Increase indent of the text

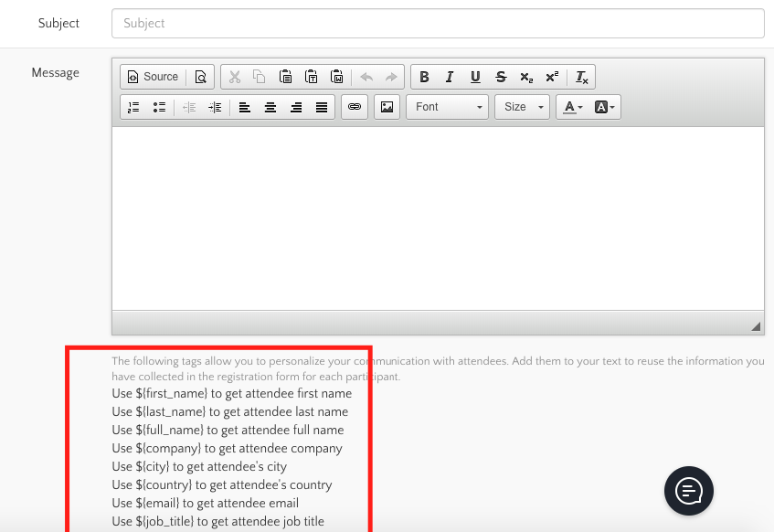point(215,107)
